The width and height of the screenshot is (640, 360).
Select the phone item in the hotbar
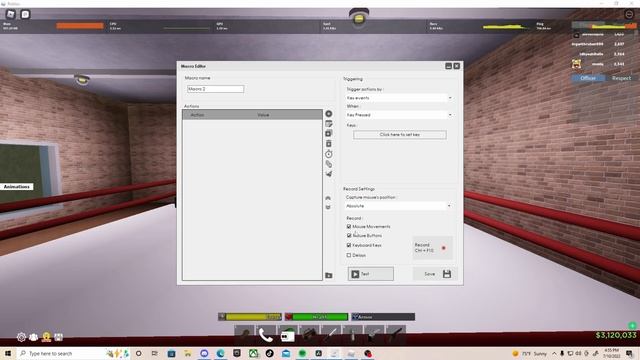click(266, 336)
